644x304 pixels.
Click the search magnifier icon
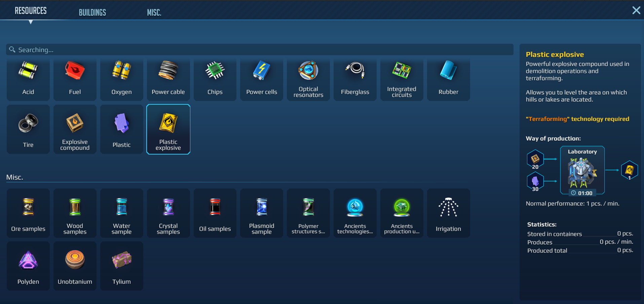coord(12,49)
